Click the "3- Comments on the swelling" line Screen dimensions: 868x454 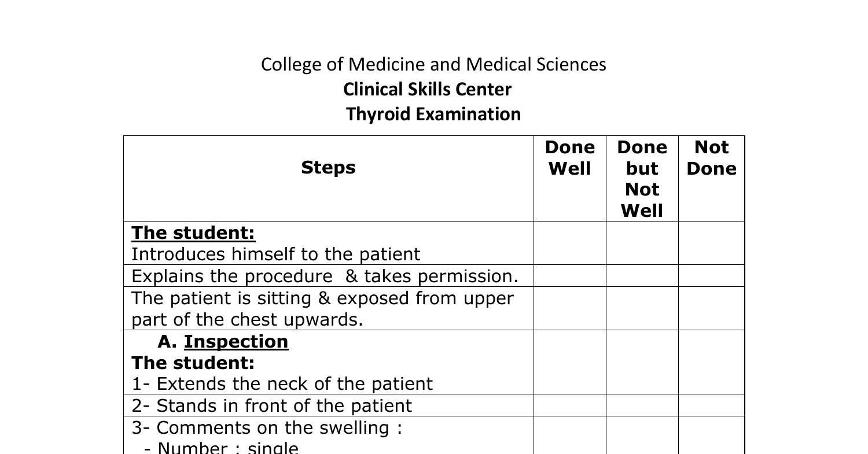[x=267, y=428]
